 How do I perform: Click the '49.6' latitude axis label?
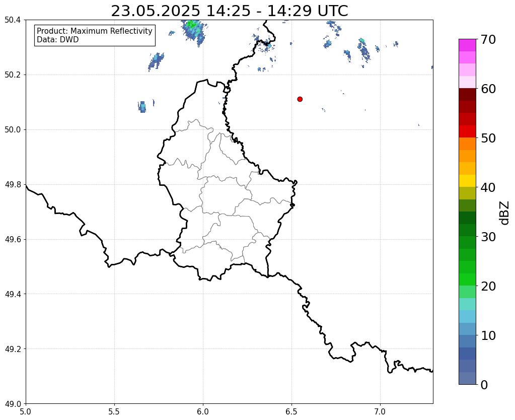(13, 240)
